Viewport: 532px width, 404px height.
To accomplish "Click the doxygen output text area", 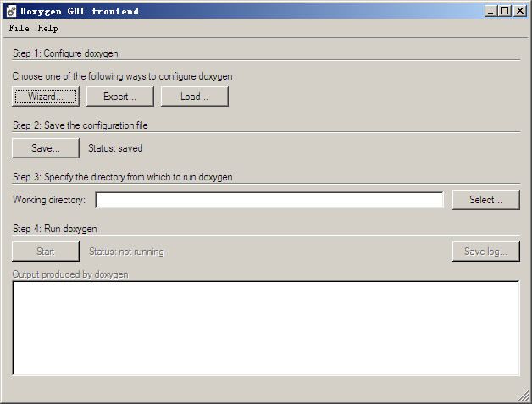I will pos(266,328).
